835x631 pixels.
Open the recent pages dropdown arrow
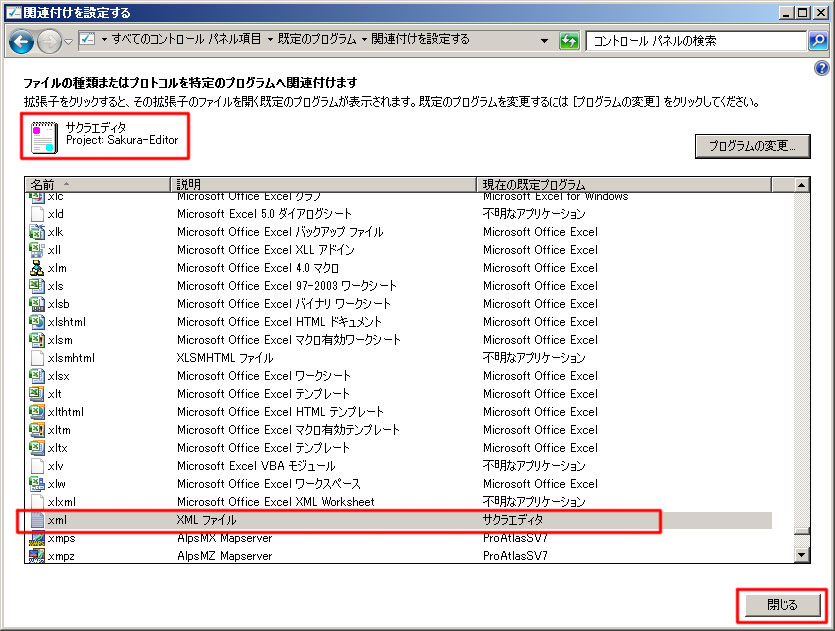click(x=68, y=41)
